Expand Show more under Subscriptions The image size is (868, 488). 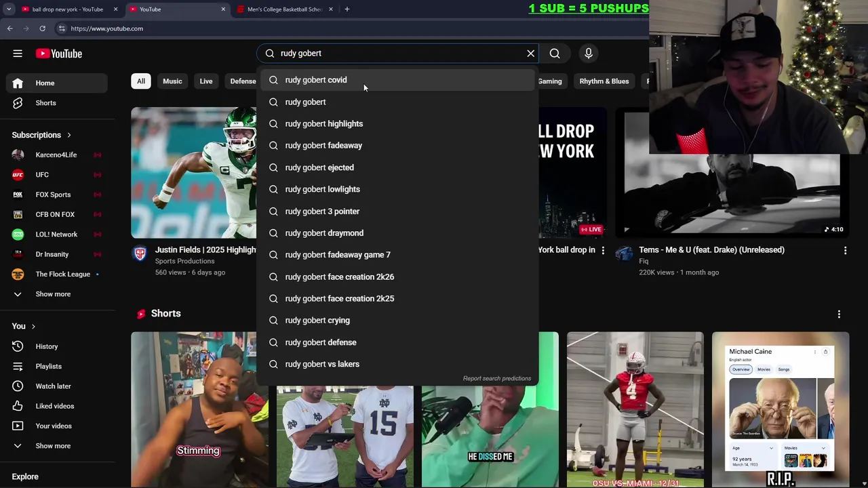click(57, 294)
